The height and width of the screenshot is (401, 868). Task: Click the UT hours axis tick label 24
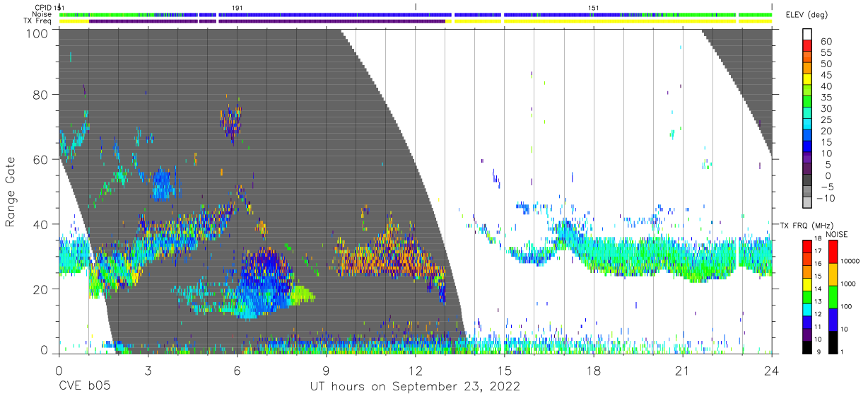pyautogui.click(x=772, y=370)
